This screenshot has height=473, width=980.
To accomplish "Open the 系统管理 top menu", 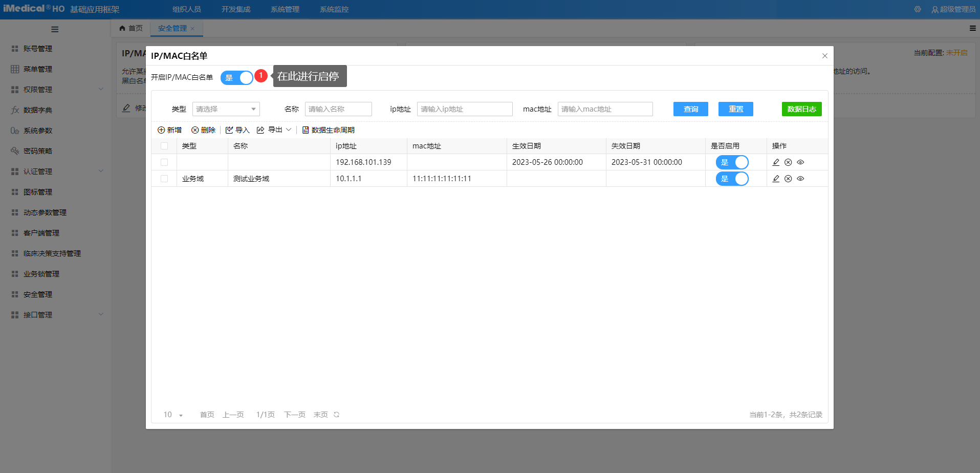I will [x=285, y=9].
